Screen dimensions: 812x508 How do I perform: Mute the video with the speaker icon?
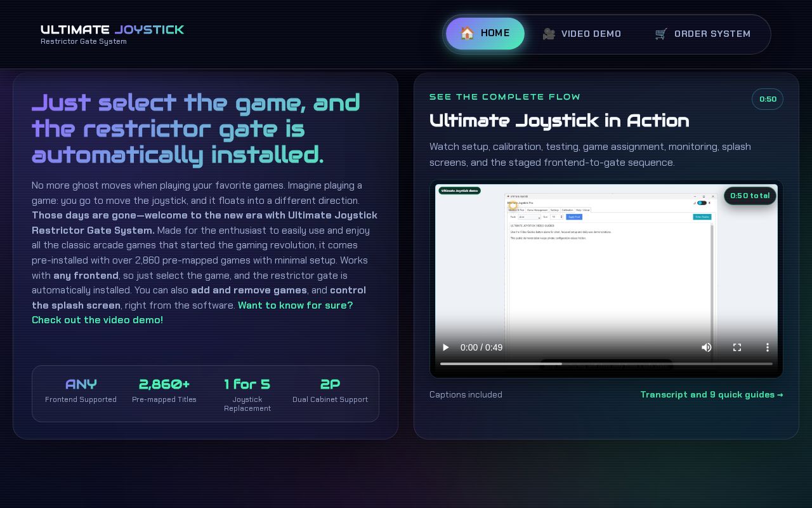(x=706, y=347)
